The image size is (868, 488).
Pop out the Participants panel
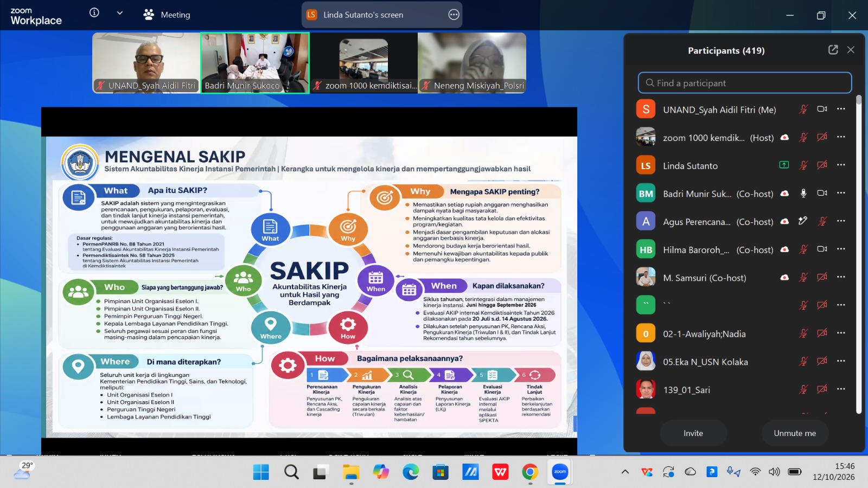pyautogui.click(x=833, y=50)
